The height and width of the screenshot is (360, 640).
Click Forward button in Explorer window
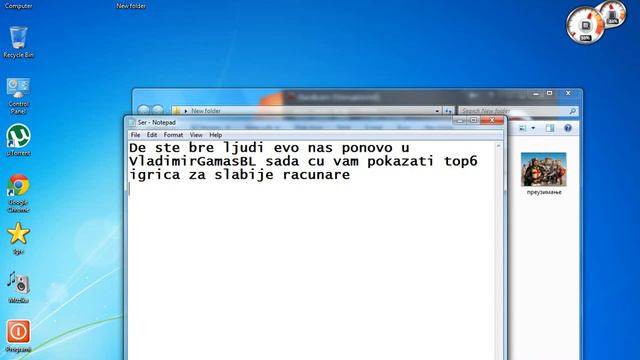[158, 110]
